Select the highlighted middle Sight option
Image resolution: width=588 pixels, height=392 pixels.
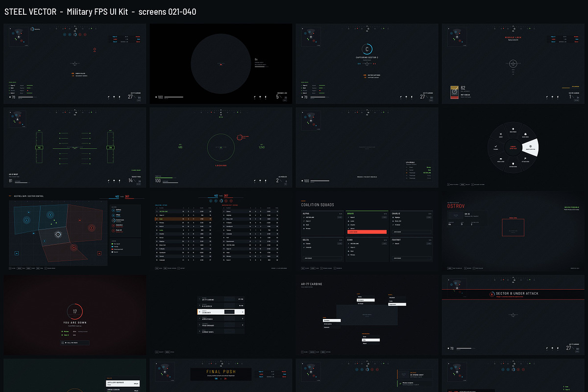tap(366, 300)
